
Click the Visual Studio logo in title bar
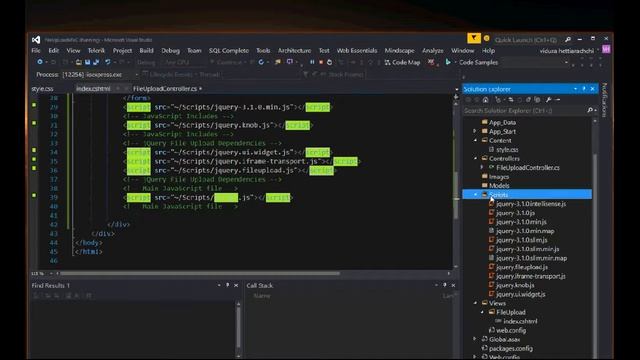(x=36, y=40)
